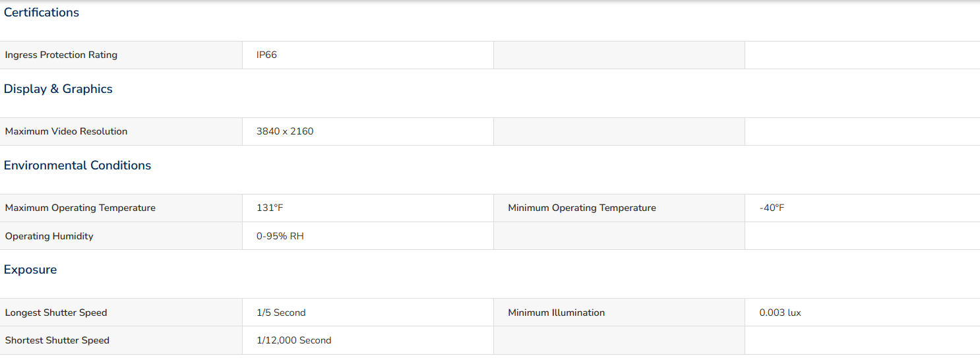Select the Maximum Video Resolution label
This screenshot has width=980, height=358.
point(67,132)
